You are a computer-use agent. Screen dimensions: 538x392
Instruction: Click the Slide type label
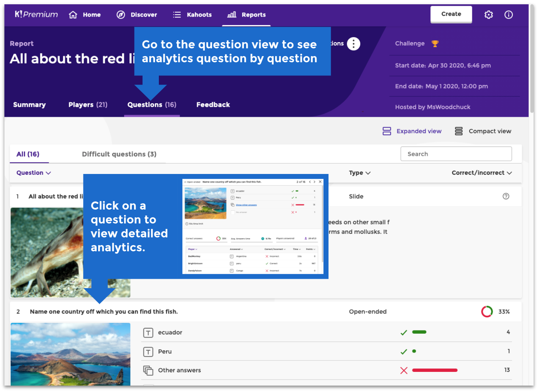(356, 196)
